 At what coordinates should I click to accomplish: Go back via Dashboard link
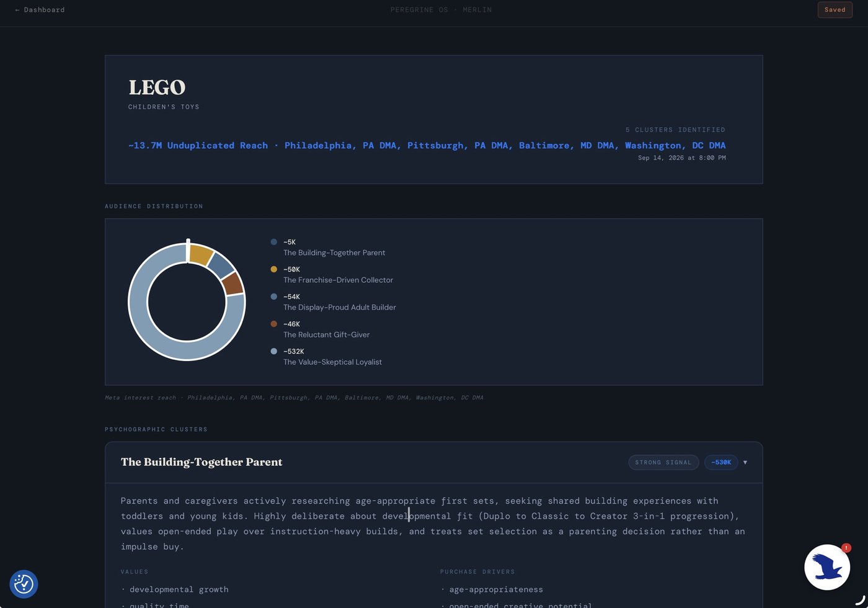(40, 10)
